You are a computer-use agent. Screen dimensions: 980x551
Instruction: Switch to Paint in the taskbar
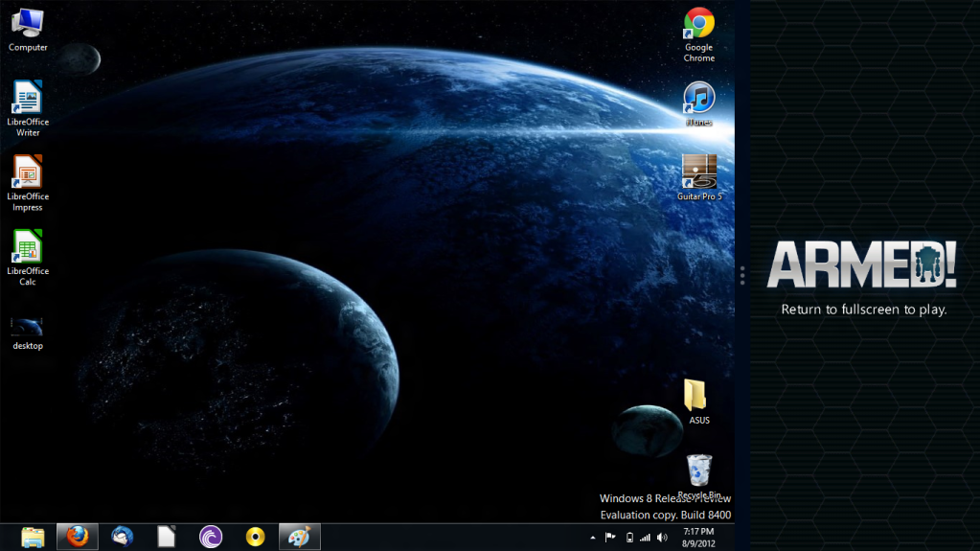click(x=299, y=537)
